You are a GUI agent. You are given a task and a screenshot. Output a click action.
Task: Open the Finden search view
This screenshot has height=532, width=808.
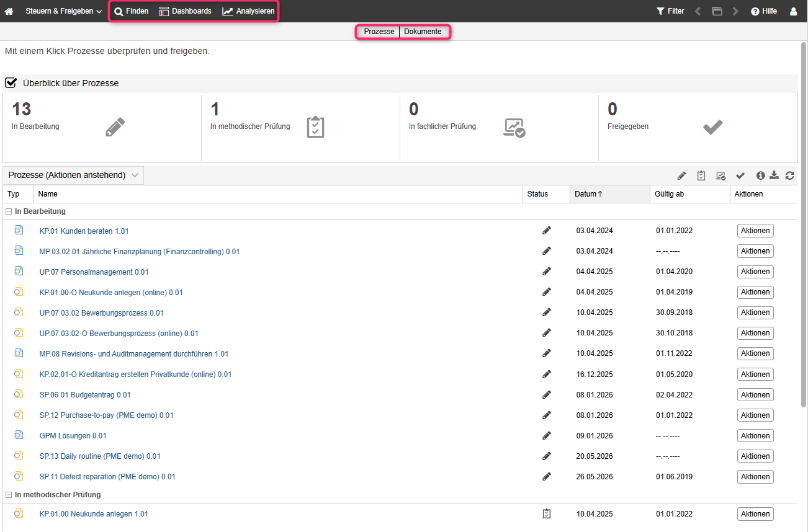131,11
